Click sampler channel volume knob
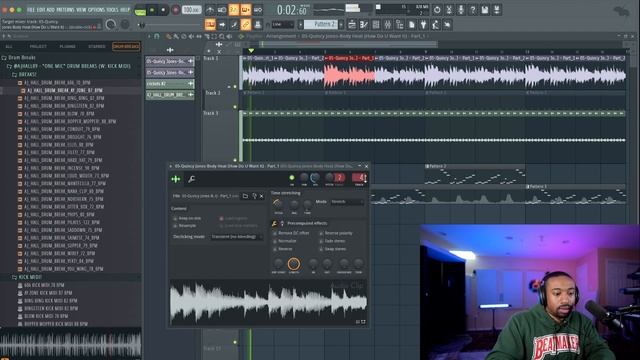 click(315, 178)
